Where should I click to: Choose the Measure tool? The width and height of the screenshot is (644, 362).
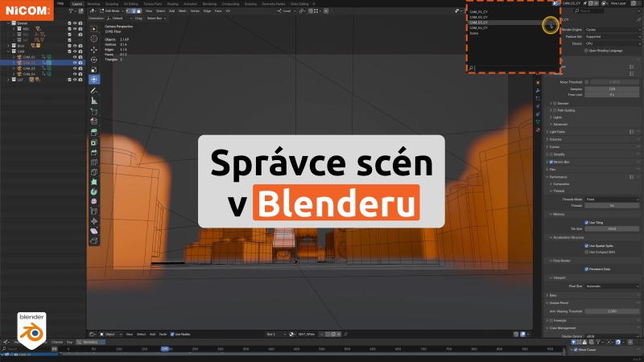point(94,101)
